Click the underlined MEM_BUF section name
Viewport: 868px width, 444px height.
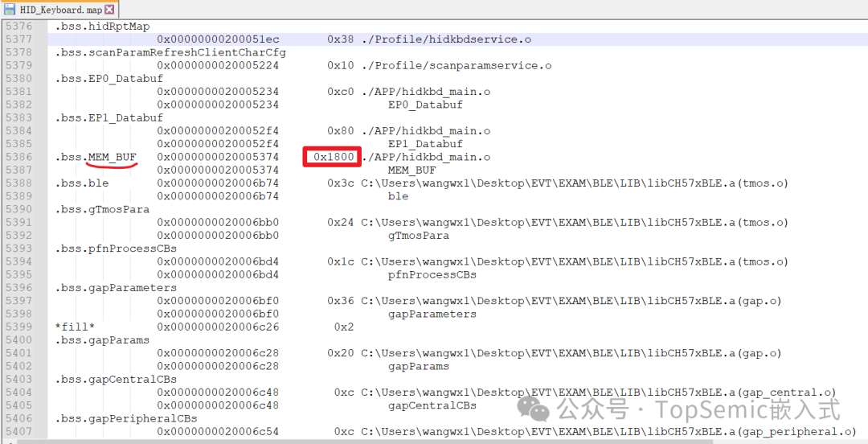tap(112, 157)
